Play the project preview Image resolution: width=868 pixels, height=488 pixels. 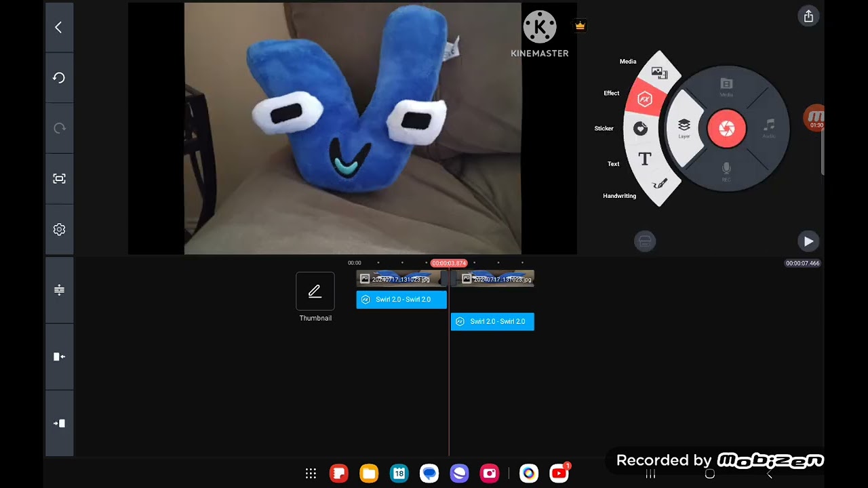pyautogui.click(x=808, y=241)
